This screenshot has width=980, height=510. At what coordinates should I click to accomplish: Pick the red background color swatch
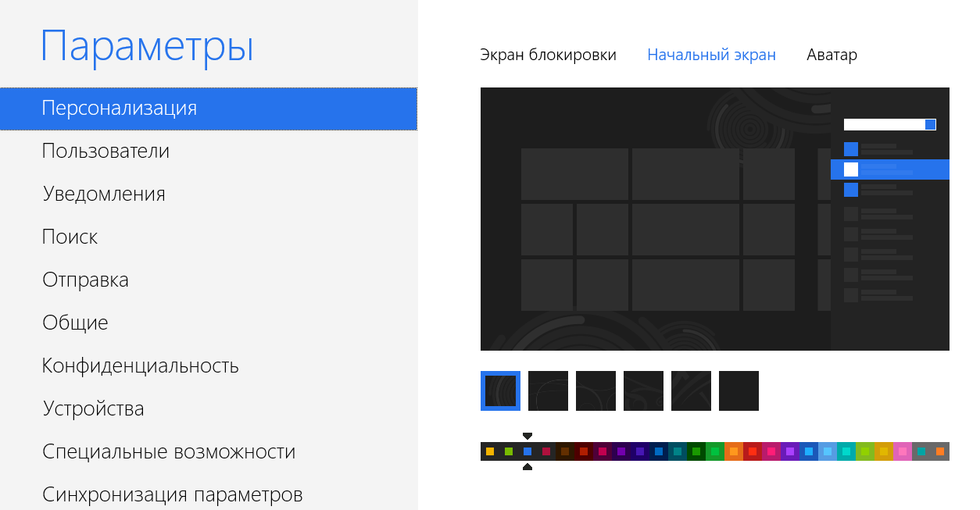point(753,451)
